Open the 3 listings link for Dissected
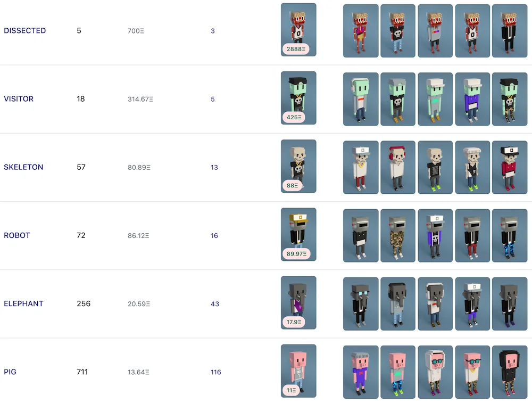The height and width of the screenshot is (403, 532). click(x=213, y=31)
